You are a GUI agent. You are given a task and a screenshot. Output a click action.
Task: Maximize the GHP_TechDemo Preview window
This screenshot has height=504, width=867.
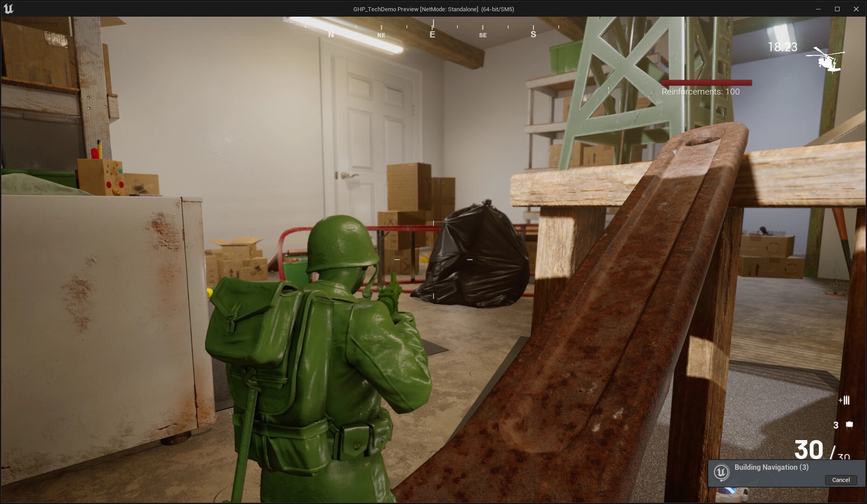tap(837, 9)
